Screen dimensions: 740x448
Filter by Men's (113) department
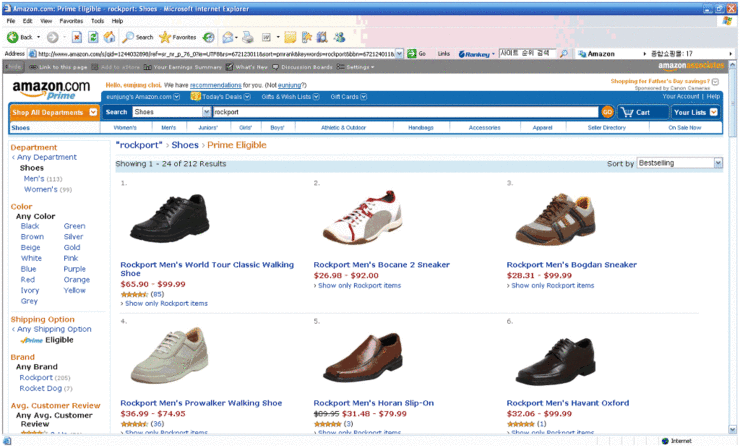point(42,179)
